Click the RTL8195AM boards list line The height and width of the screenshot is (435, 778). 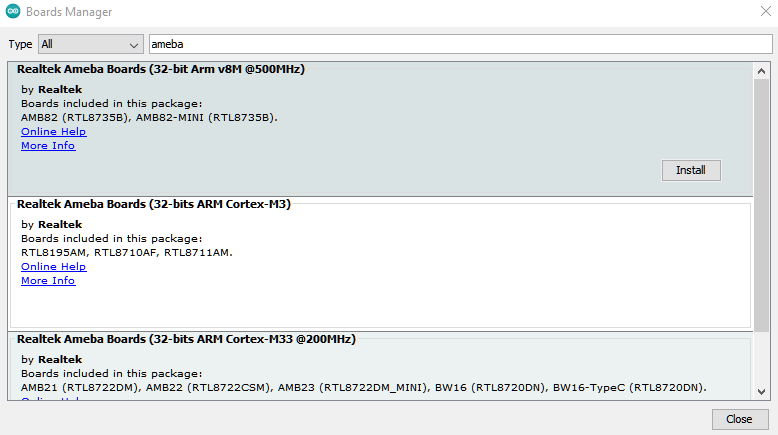(x=126, y=253)
